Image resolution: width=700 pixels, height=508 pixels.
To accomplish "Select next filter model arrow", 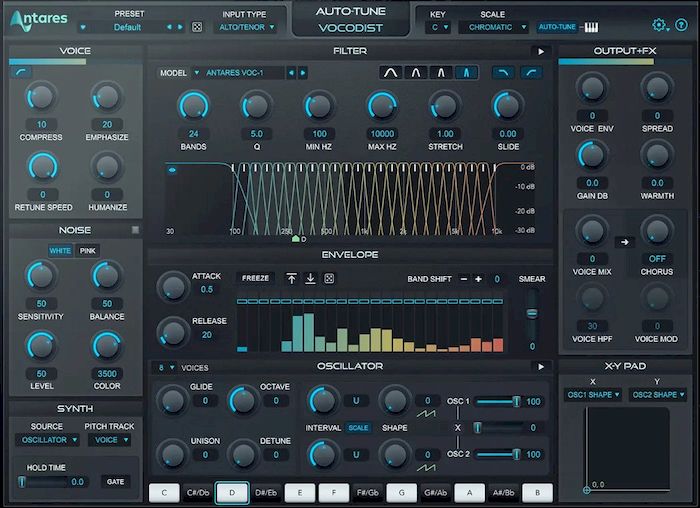I will [303, 72].
